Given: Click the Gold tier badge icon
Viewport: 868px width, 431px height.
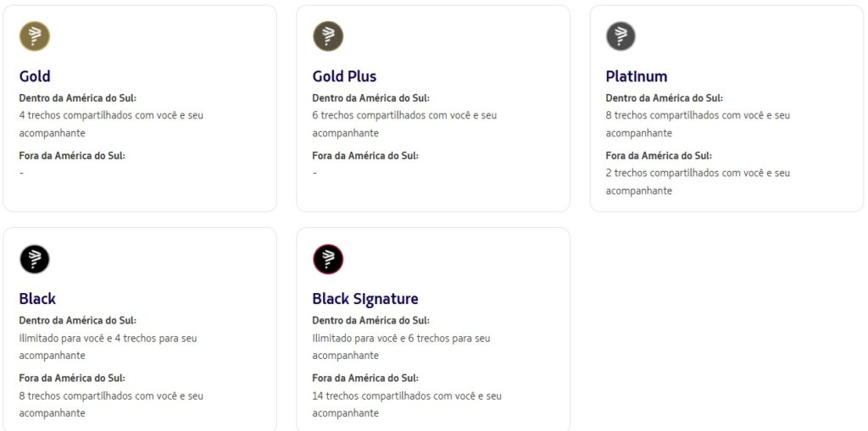Looking at the screenshot, I should [35, 36].
